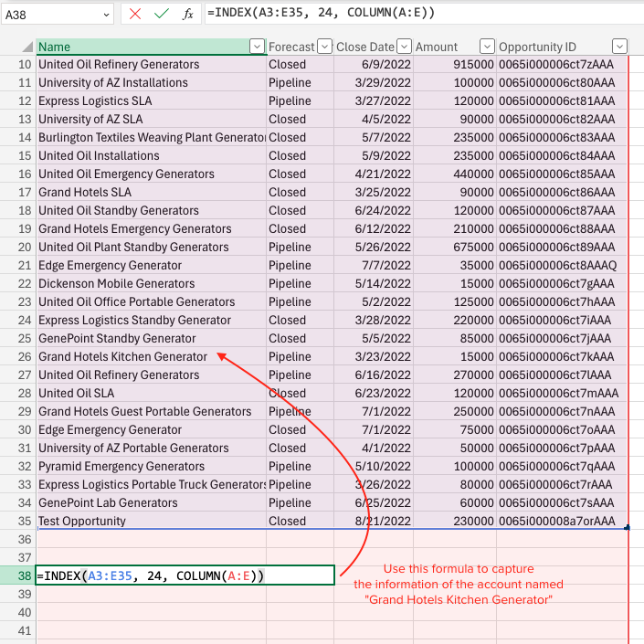
Task: Select cell Express Logistics SLA
Action: tap(151, 101)
